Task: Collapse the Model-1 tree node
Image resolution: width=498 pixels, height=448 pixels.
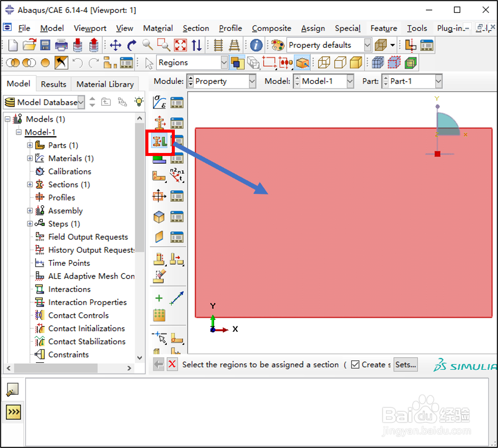Action: [x=19, y=132]
